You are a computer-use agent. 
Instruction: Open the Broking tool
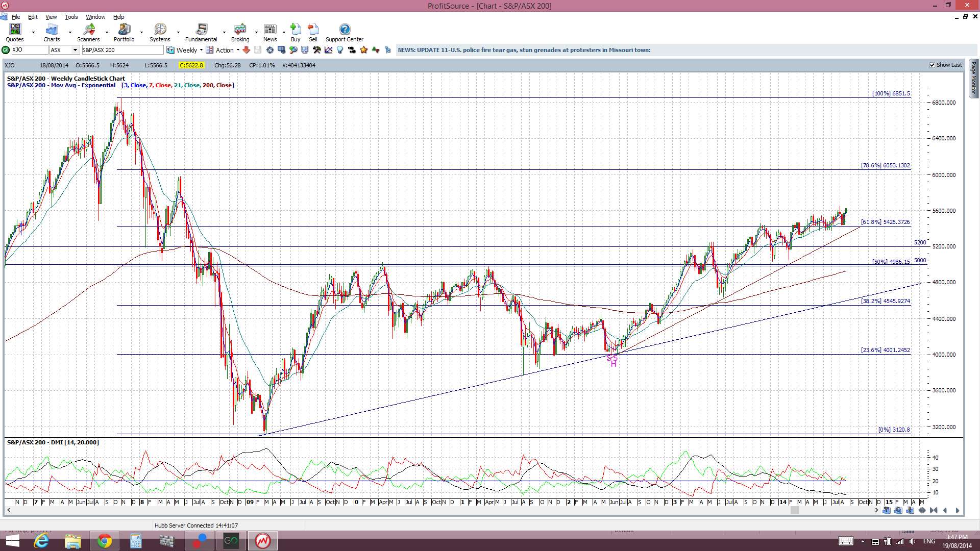coord(240,33)
